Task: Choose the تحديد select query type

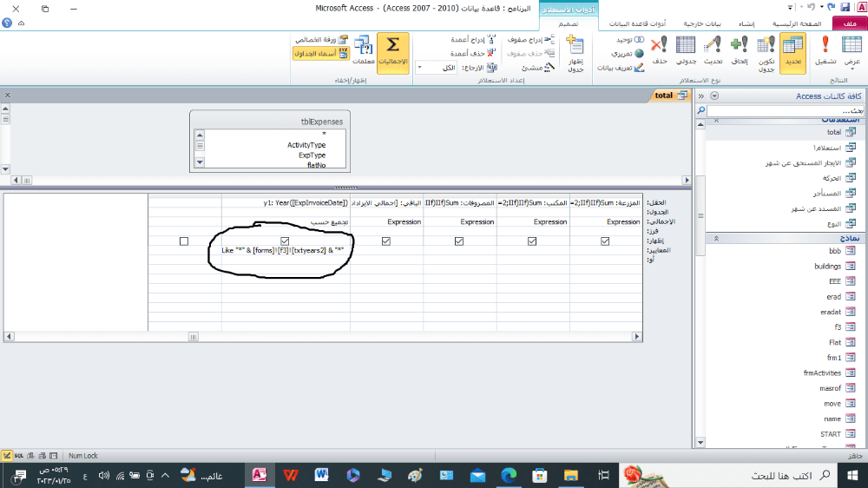Action: click(x=792, y=52)
